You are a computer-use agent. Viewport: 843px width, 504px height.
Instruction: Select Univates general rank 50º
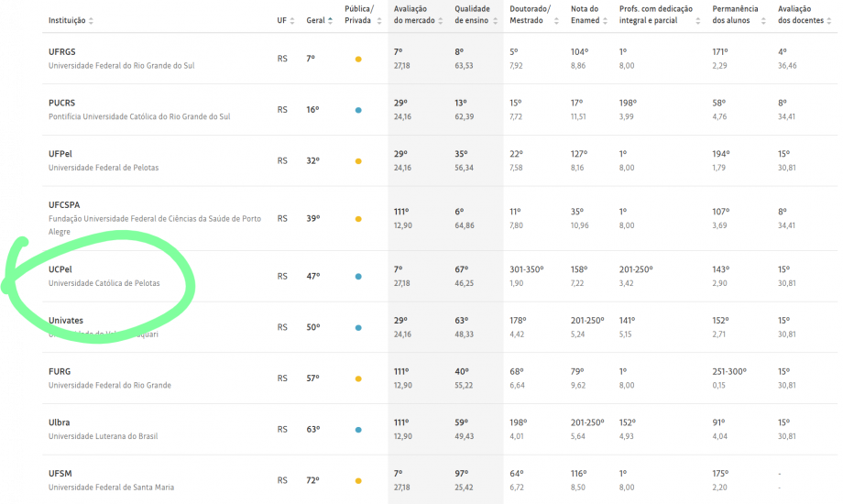click(x=312, y=327)
